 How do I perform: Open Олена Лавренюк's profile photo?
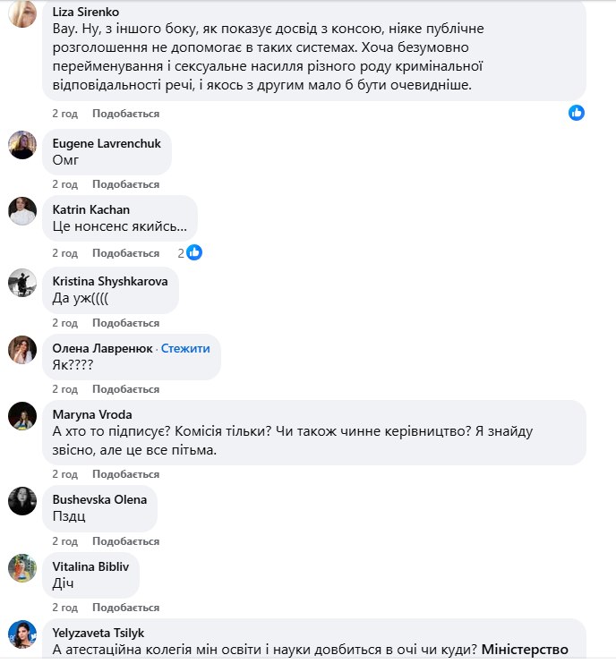coord(22,350)
